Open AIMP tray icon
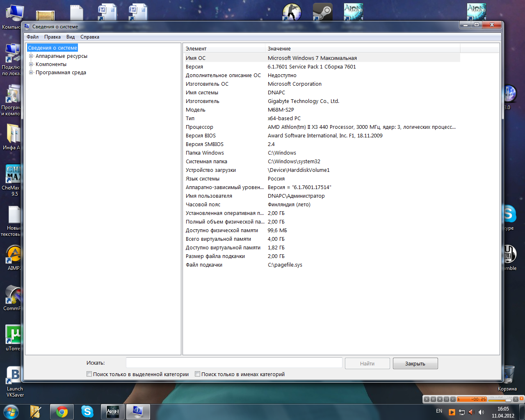The width and height of the screenshot is (525, 420). 452,412
